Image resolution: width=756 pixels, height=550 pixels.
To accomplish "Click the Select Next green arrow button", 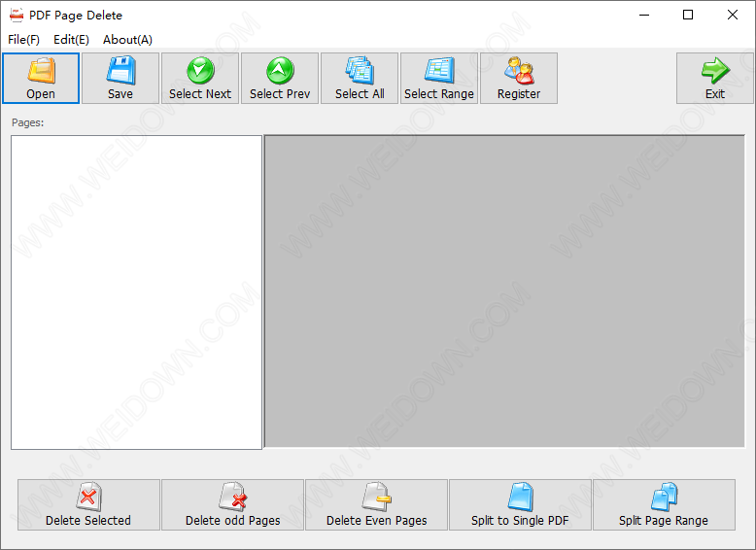I will [200, 78].
